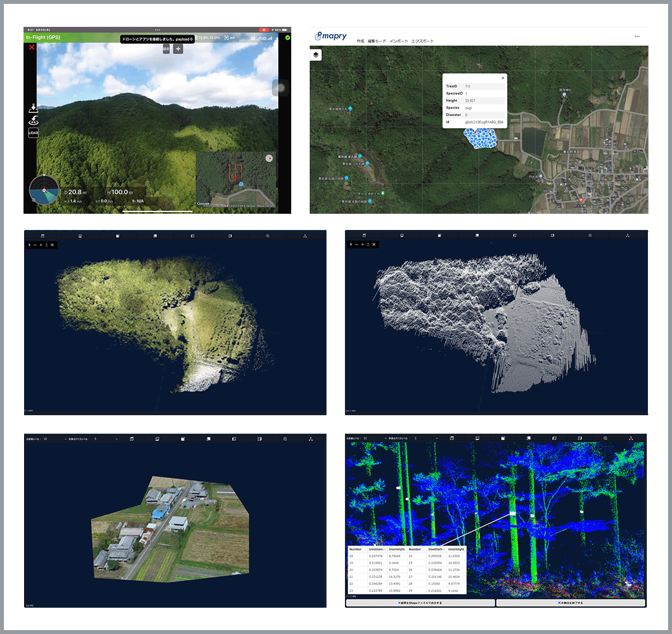
Task: Open the 作成 menu in mapry
Action: pyautogui.click(x=360, y=41)
